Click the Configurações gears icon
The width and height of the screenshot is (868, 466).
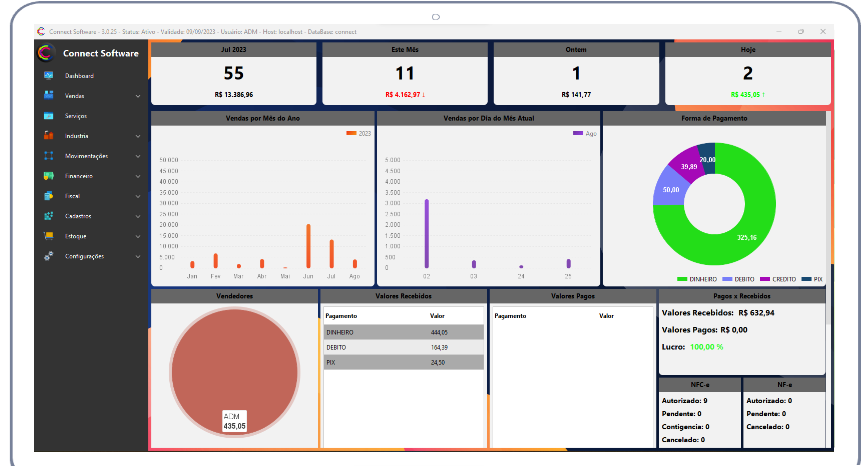tap(49, 256)
